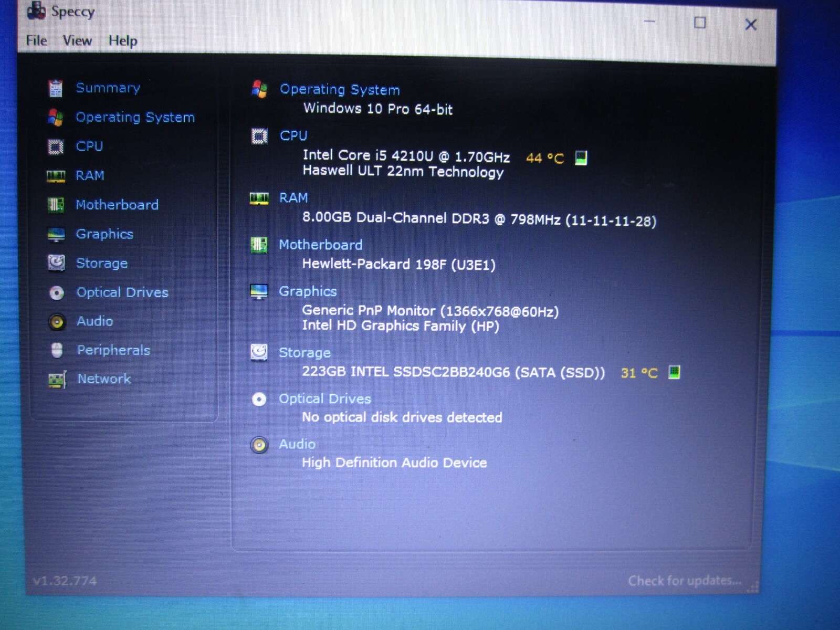Click the Storage heading link in summary
The image size is (840, 630).
(304, 353)
